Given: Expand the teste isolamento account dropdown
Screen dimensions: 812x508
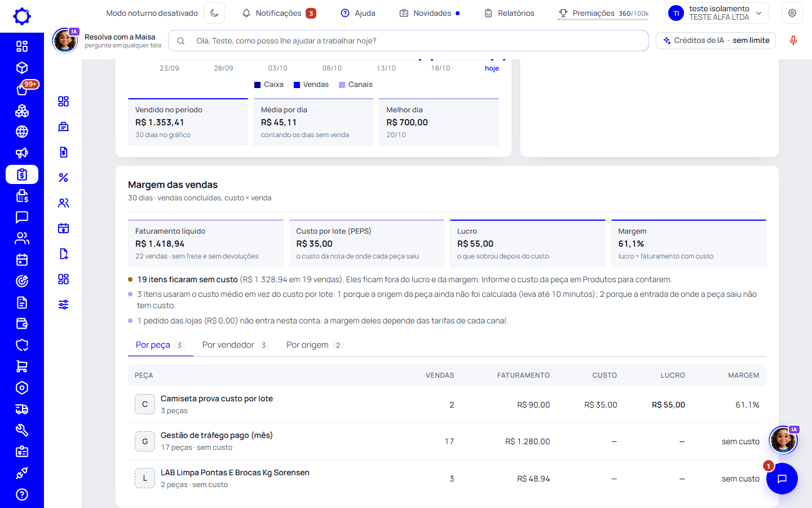Looking at the screenshot, I should [x=717, y=13].
